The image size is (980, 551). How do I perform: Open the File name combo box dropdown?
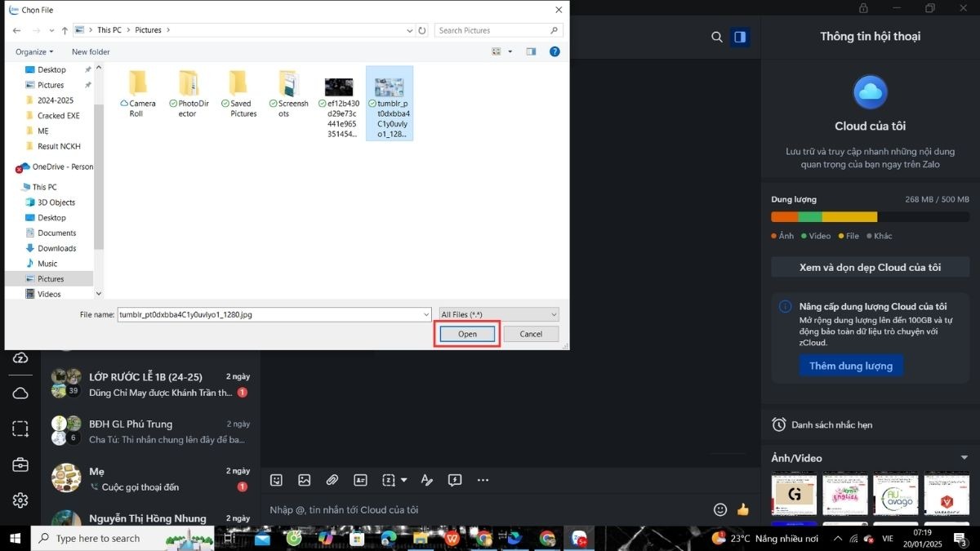[x=426, y=314]
